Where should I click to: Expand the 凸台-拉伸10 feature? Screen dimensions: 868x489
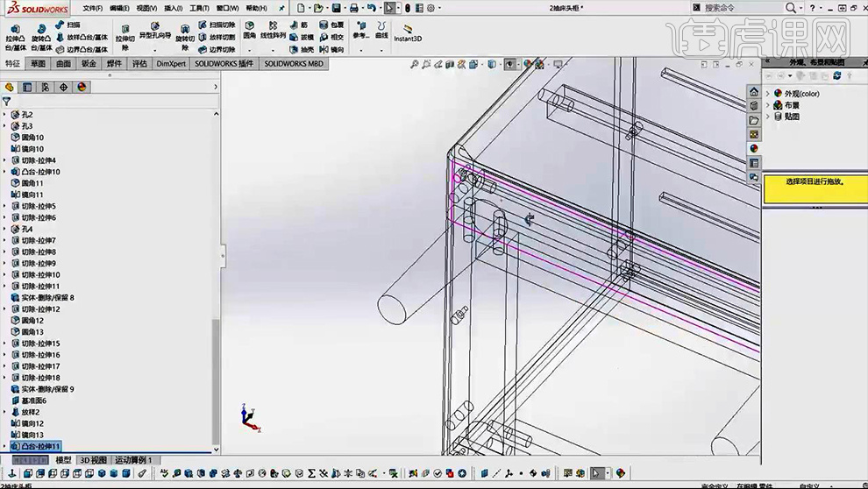point(5,172)
